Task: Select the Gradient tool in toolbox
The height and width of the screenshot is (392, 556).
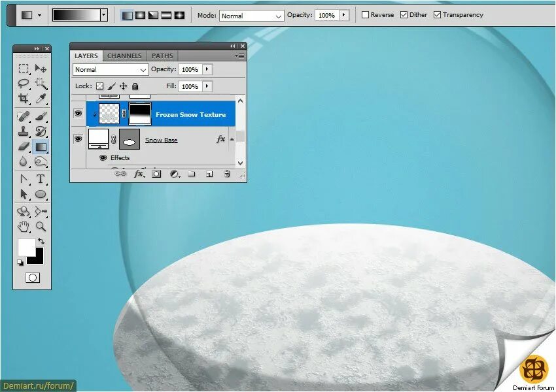Action: click(41, 146)
